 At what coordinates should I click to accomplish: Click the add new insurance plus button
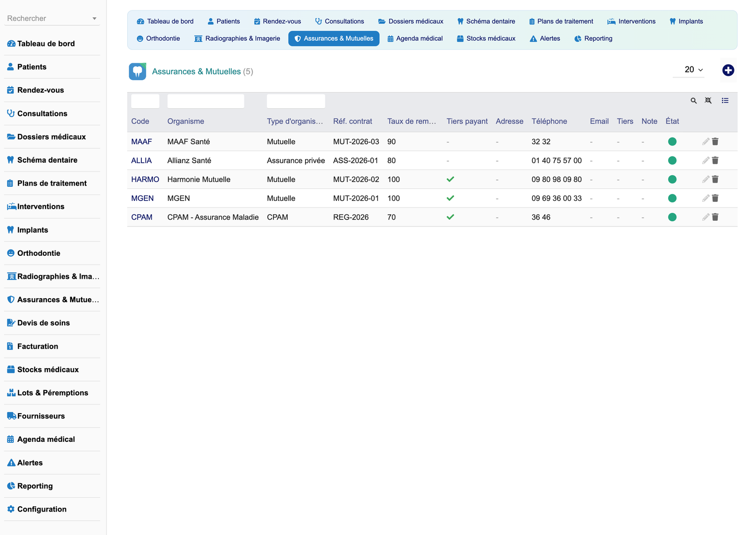(x=728, y=70)
